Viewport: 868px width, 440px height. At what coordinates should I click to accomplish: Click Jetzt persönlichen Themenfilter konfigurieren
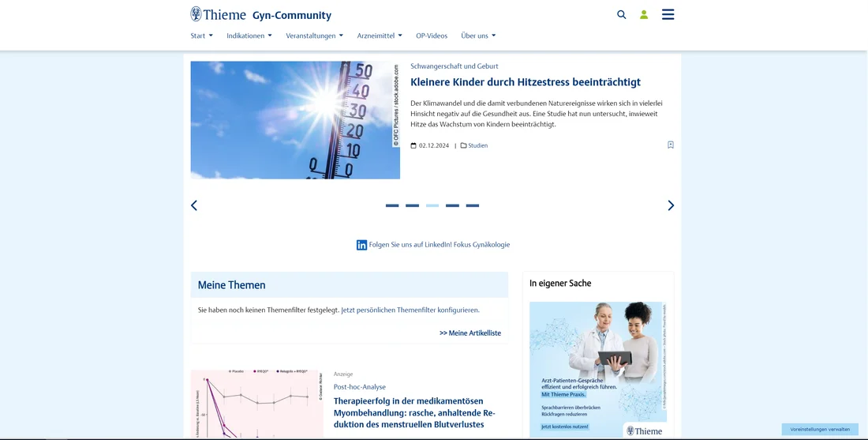click(410, 310)
